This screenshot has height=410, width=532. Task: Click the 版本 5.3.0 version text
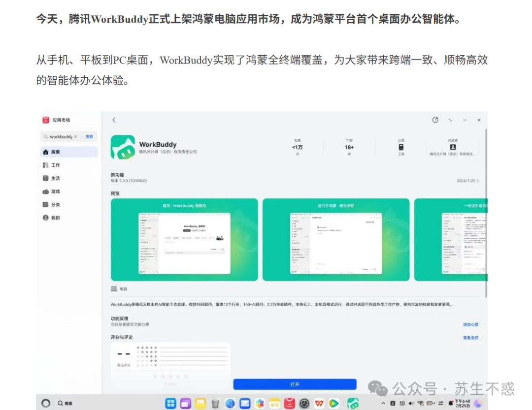tap(129, 181)
